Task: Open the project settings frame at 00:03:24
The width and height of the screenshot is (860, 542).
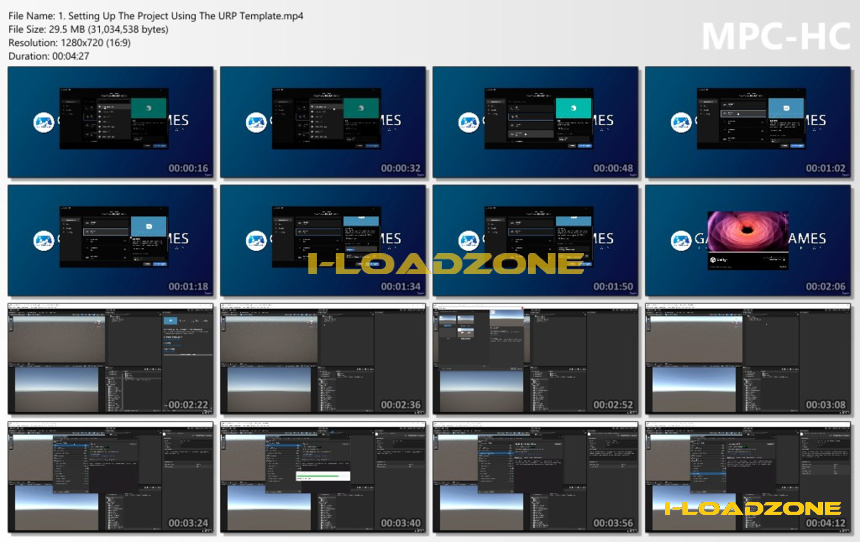Action: [x=110, y=477]
